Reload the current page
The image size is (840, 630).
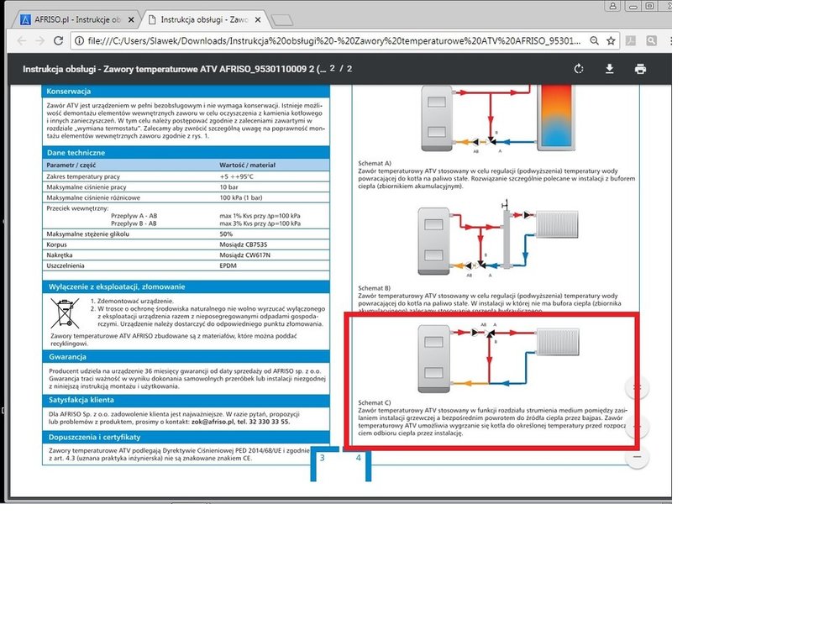56,40
